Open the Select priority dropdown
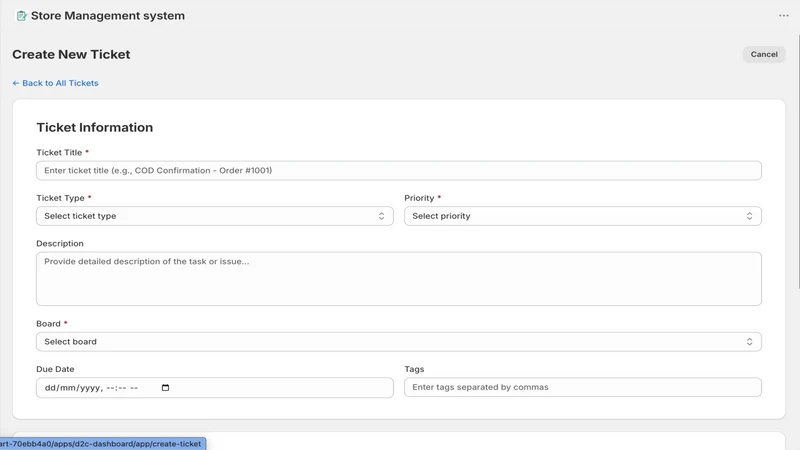800x450 pixels. pos(583,216)
